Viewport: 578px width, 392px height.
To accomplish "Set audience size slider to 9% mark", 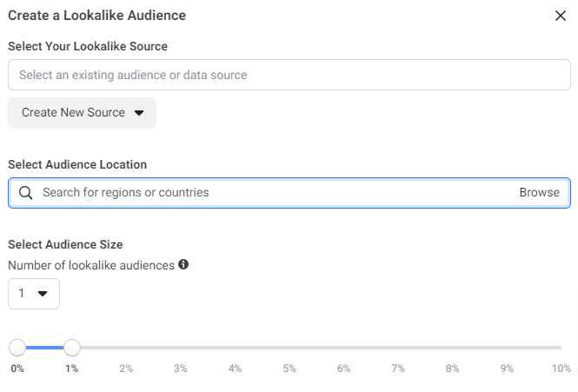I will [507, 349].
